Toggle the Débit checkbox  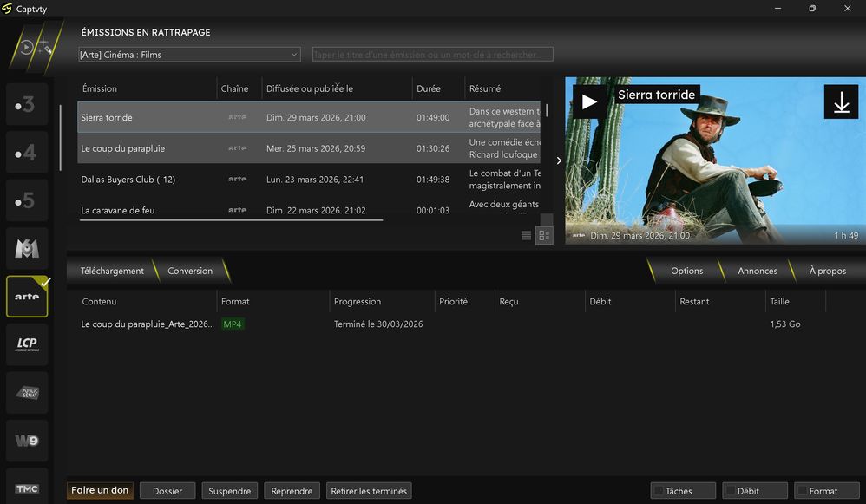731,491
